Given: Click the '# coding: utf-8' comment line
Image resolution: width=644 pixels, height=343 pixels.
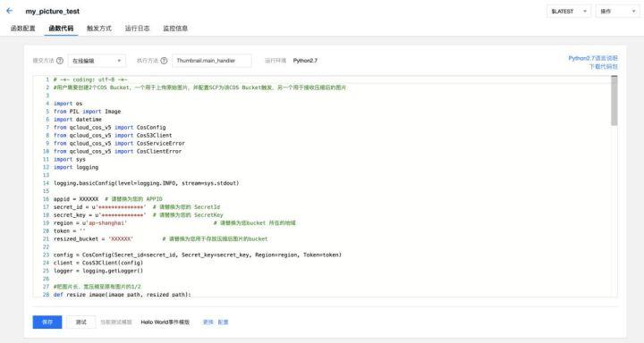Looking at the screenshot, I should pos(90,79).
